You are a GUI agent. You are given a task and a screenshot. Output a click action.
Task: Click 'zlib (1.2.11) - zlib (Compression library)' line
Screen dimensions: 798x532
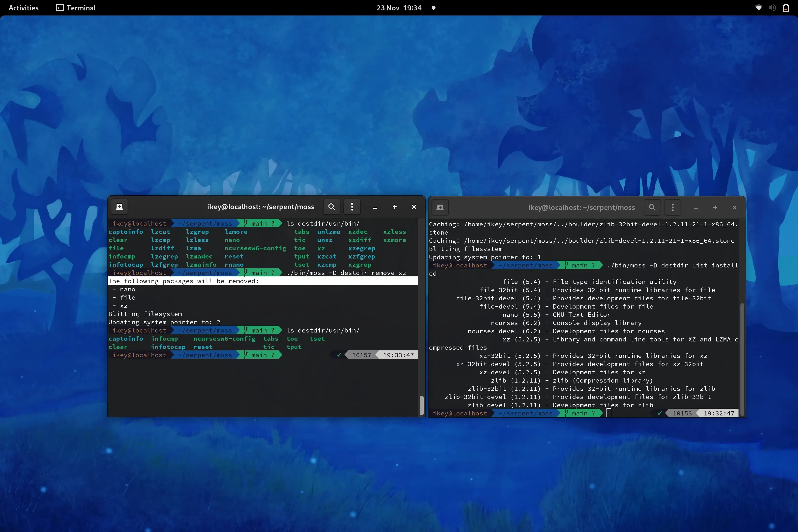[x=572, y=380]
